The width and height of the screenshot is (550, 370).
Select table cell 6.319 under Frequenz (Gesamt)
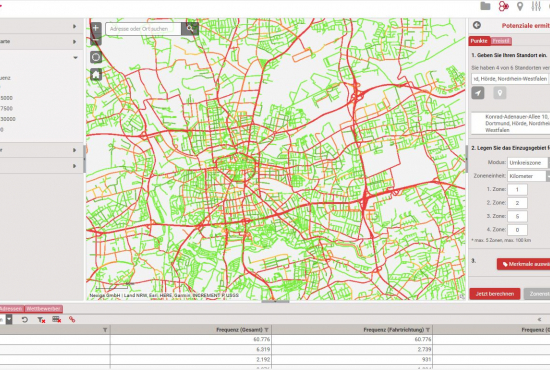click(191, 349)
